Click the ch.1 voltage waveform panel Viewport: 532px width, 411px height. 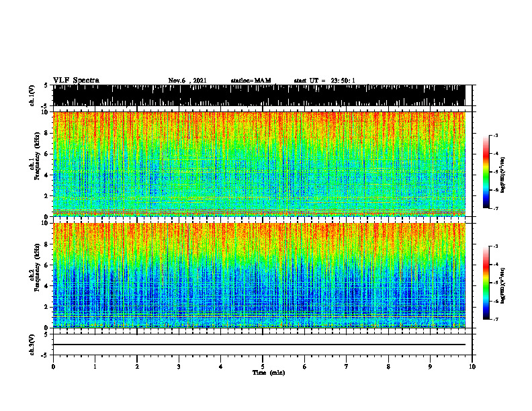(259, 95)
